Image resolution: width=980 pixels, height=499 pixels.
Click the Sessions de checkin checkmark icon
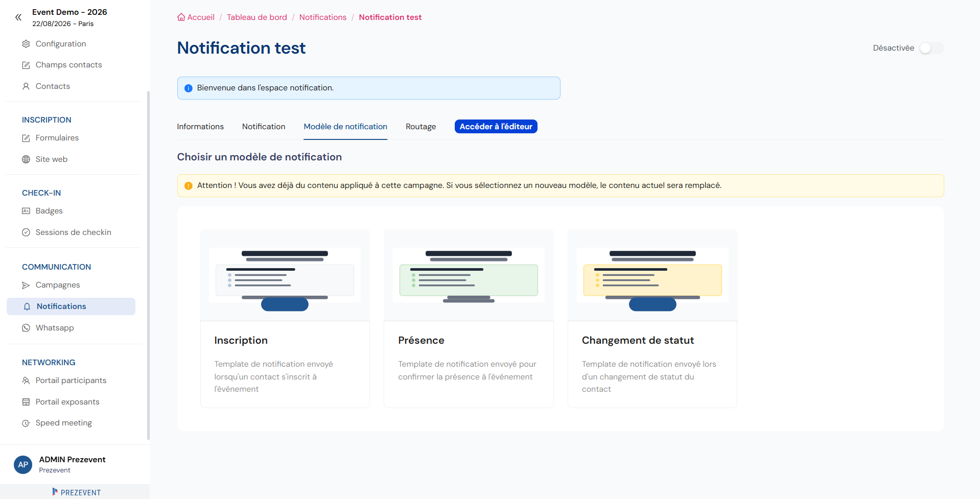[26, 232]
